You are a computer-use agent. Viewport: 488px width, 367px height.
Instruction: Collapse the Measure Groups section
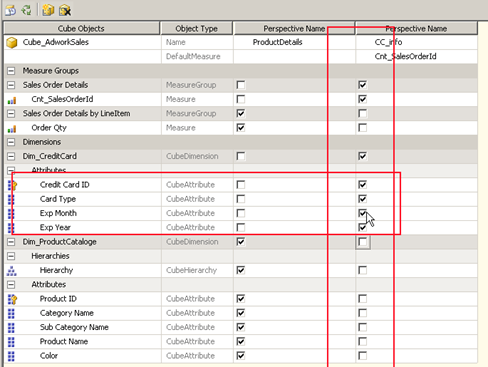point(11,71)
